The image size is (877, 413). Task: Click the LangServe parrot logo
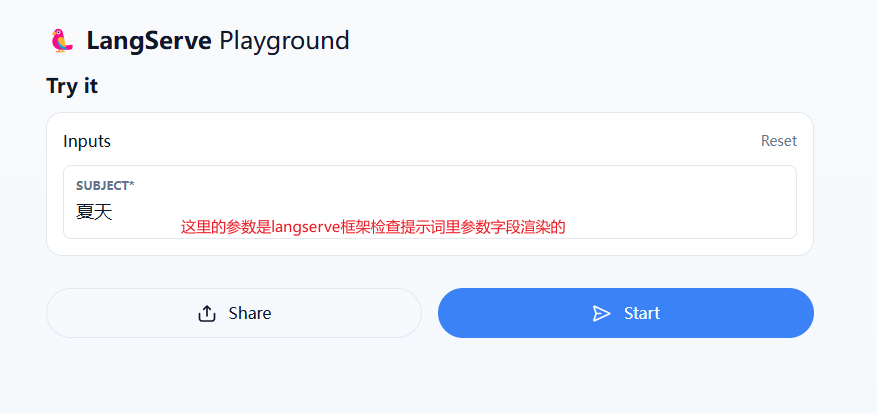tap(62, 41)
